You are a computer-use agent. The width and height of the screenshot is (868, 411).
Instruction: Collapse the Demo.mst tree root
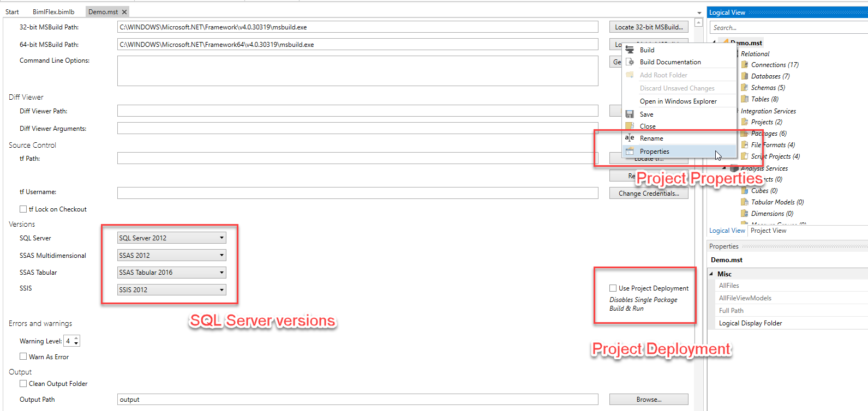coord(714,42)
